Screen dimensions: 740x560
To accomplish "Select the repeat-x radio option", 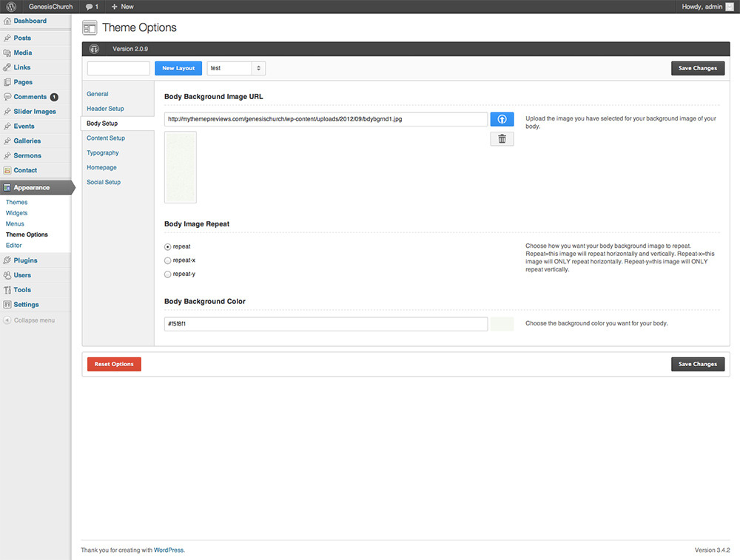I will tap(168, 260).
